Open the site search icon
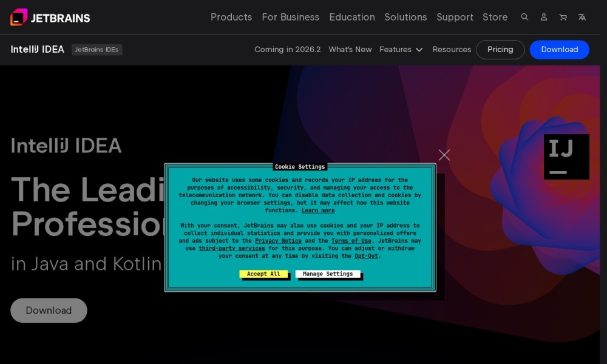The image size is (607, 364). tap(524, 17)
